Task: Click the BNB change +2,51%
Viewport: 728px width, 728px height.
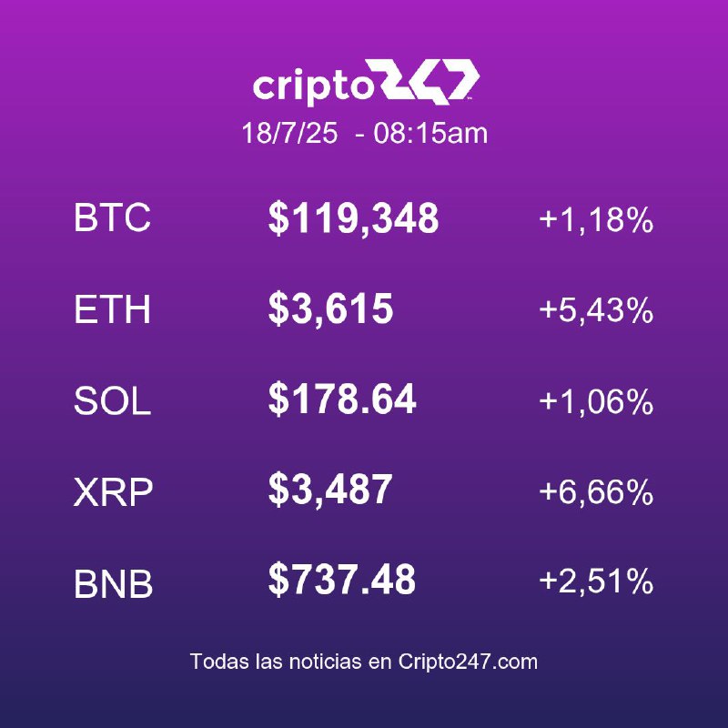Action: (596, 581)
